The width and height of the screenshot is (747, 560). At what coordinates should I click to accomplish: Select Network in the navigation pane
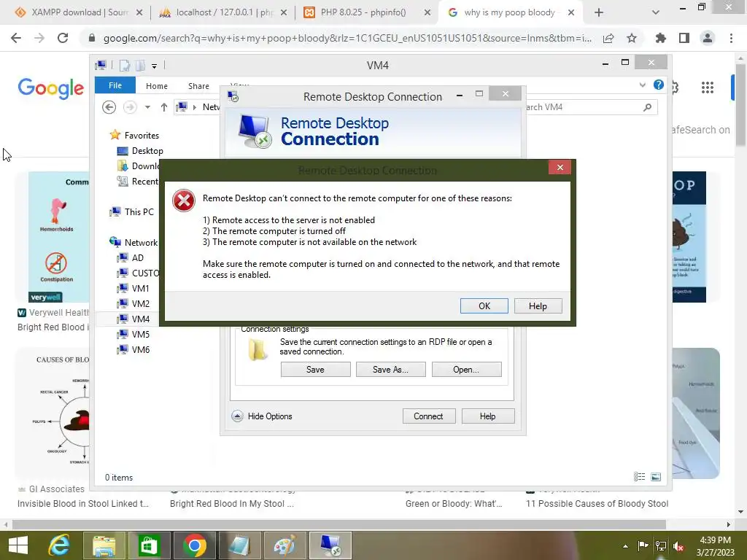point(134,242)
